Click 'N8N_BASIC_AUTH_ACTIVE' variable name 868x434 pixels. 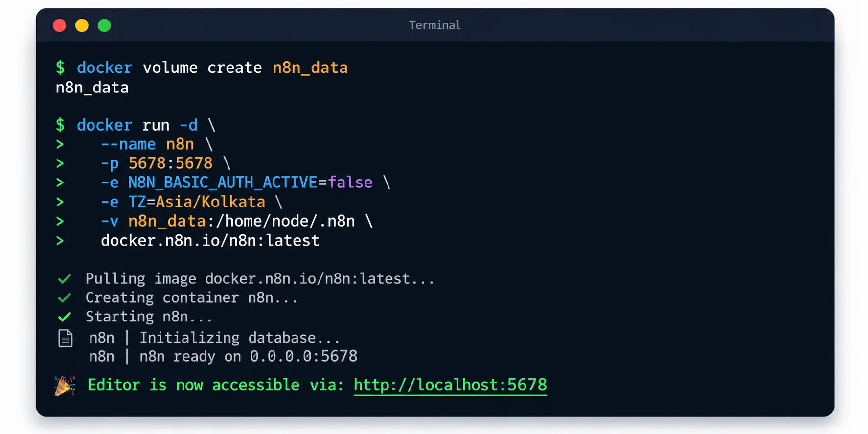(223, 183)
